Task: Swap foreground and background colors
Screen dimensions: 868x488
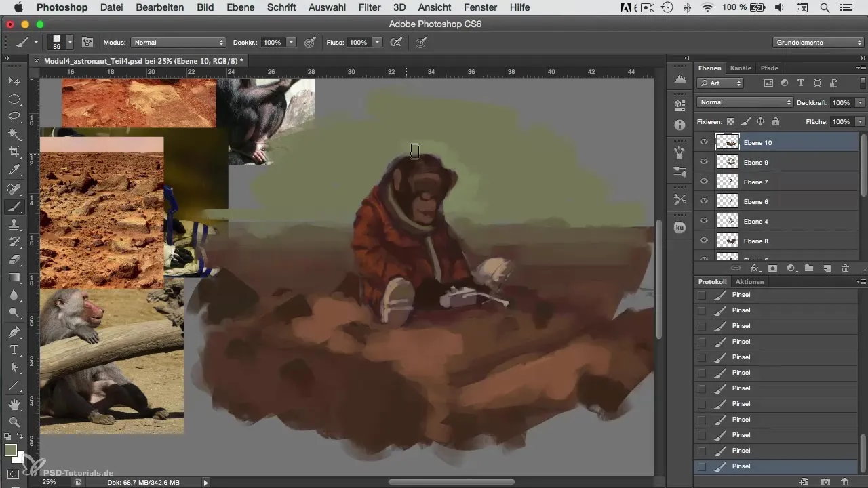Action: (x=20, y=437)
